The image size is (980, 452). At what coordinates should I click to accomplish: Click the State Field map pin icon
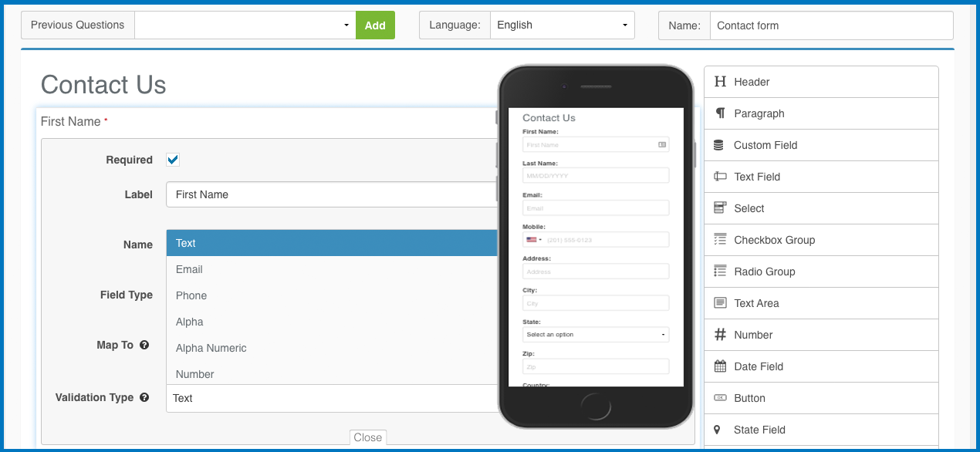coord(717,430)
